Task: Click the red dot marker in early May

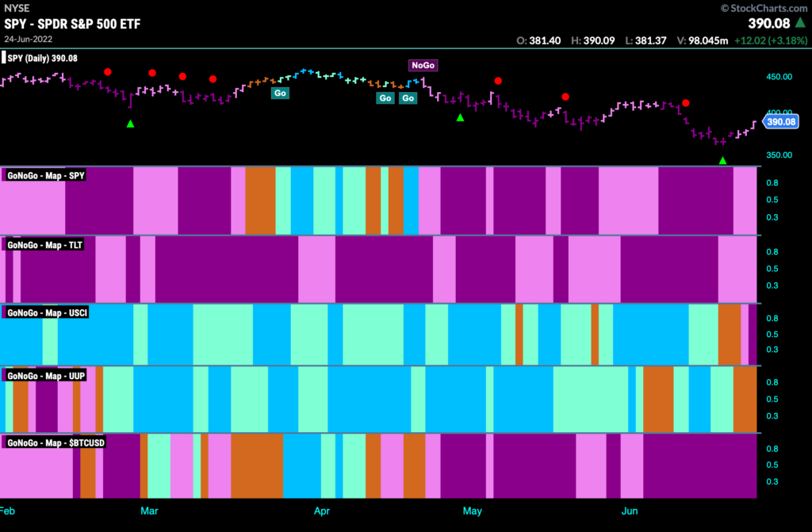Action: tap(498, 81)
